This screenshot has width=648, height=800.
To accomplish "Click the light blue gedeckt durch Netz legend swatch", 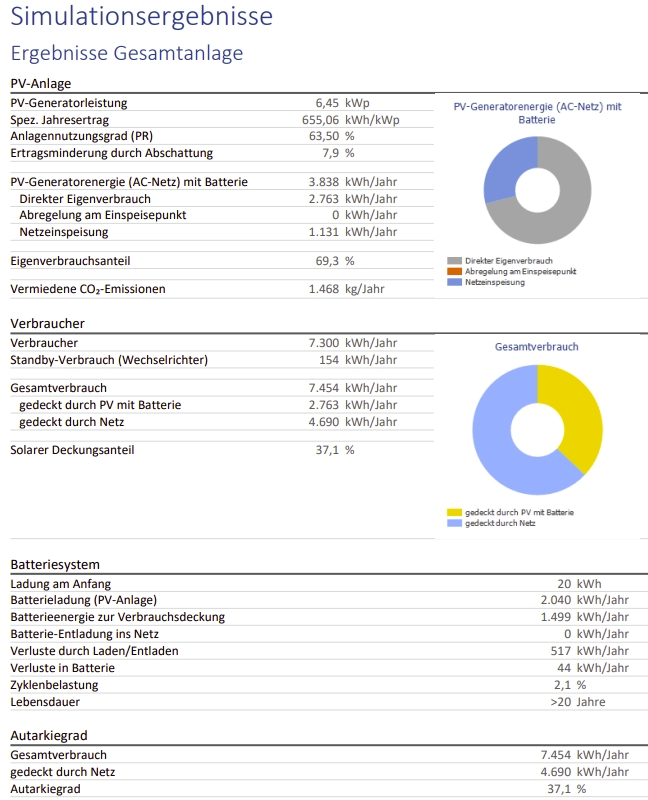I will click(x=454, y=523).
